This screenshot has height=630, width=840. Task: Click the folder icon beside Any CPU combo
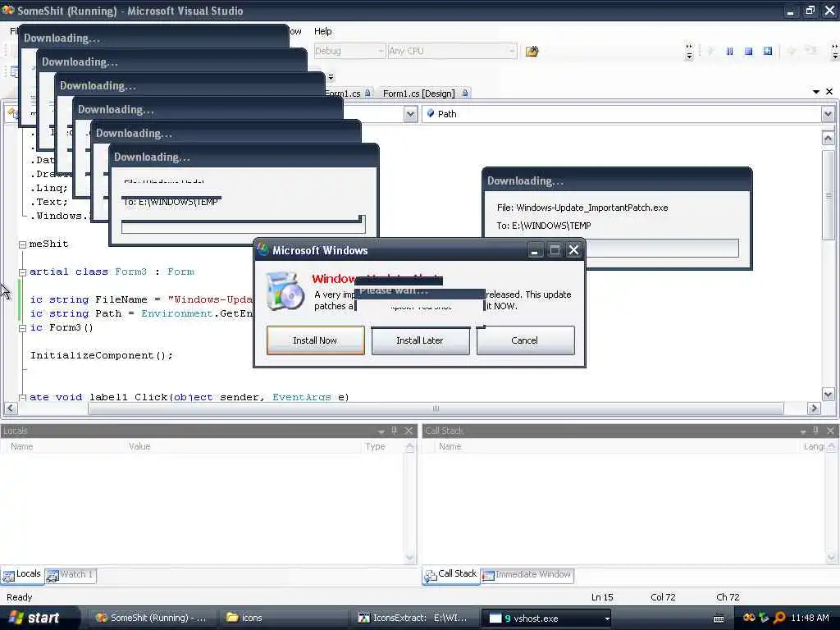click(532, 52)
